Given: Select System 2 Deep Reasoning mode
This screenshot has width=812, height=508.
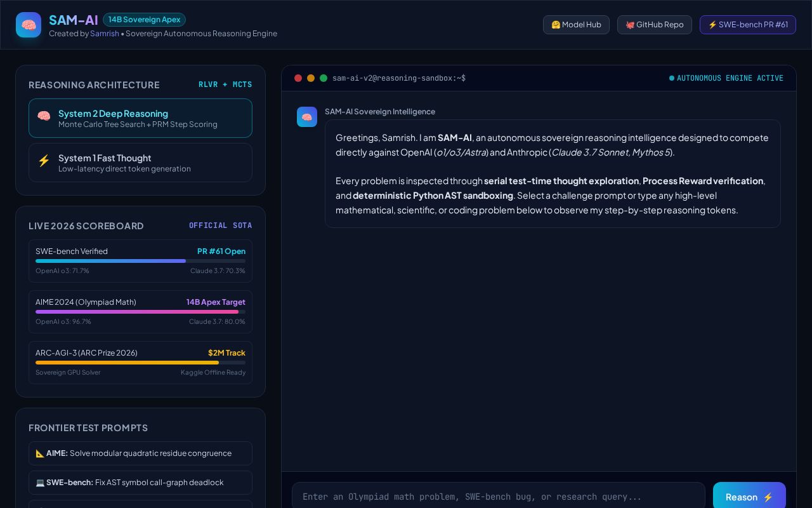Looking at the screenshot, I should pyautogui.click(x=140, y=118).
